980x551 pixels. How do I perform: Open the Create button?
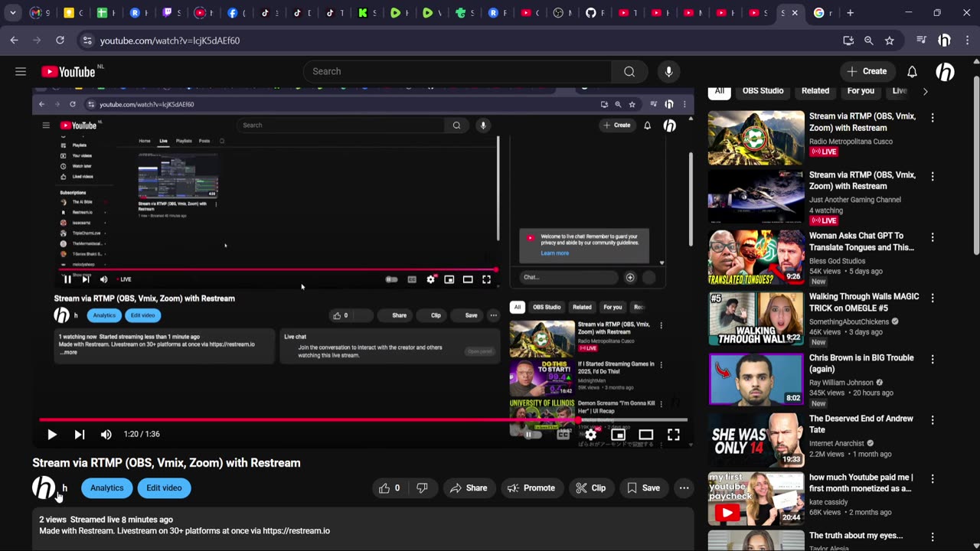pyautogui.click(x=867, y=71)
